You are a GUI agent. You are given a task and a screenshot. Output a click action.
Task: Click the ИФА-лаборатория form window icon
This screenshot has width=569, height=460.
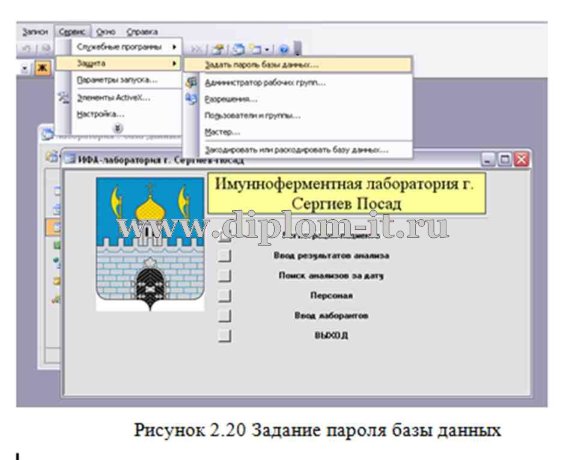tap(69, 159)
